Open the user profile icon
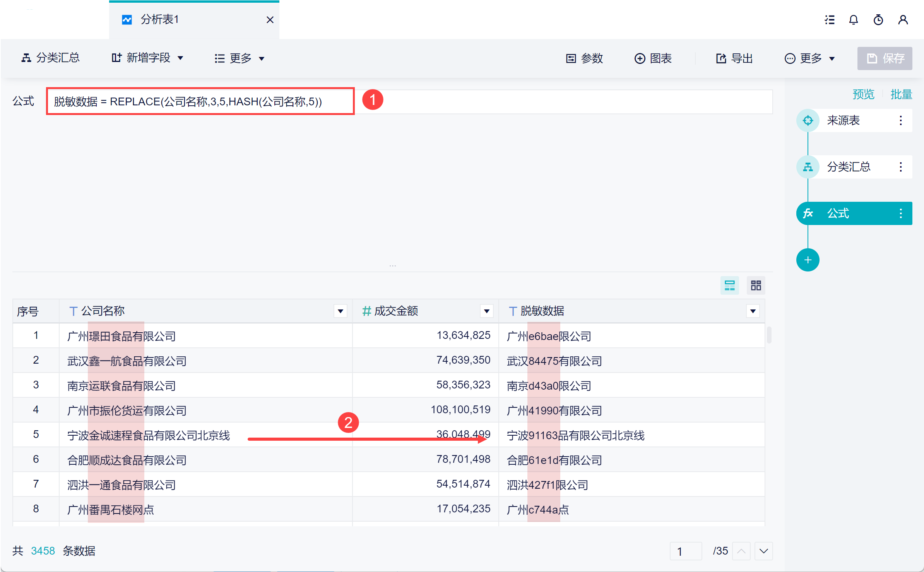 click(x=903, y=20)
